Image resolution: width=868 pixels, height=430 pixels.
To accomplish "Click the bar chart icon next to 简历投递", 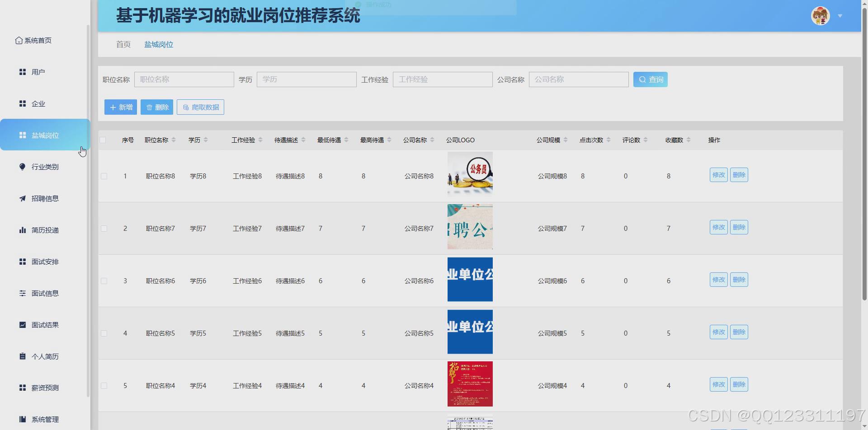I will 23,230.
